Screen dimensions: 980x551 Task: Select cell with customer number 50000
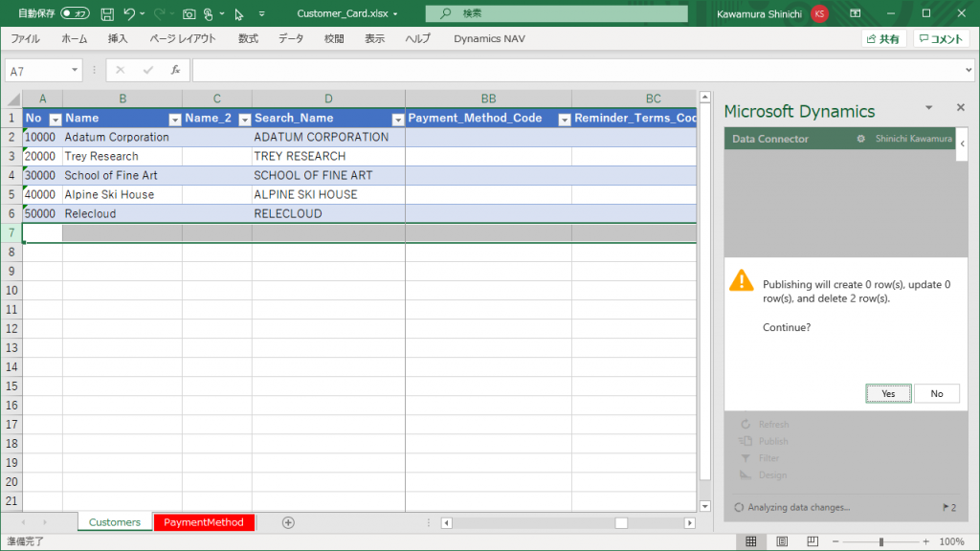point(42,213)
